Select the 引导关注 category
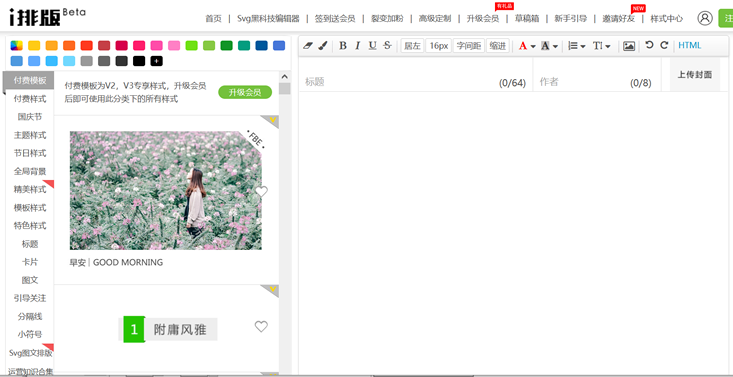 point(30,298)
